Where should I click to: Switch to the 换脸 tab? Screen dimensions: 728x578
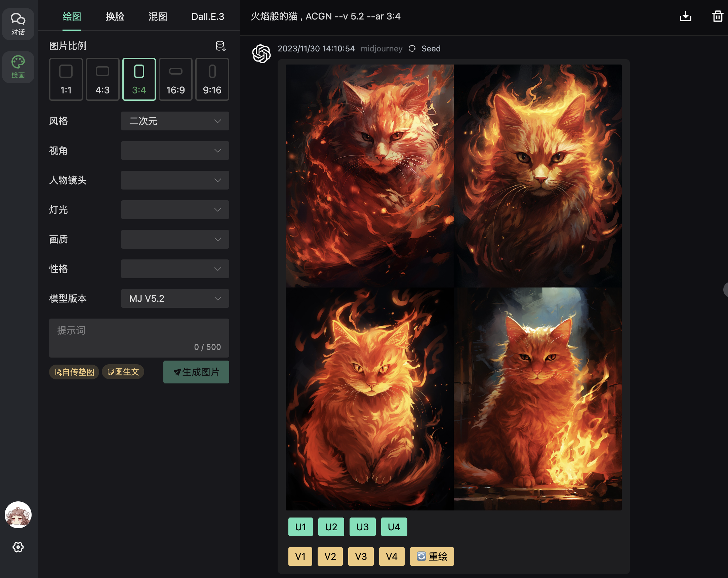[x=115, y=16]
